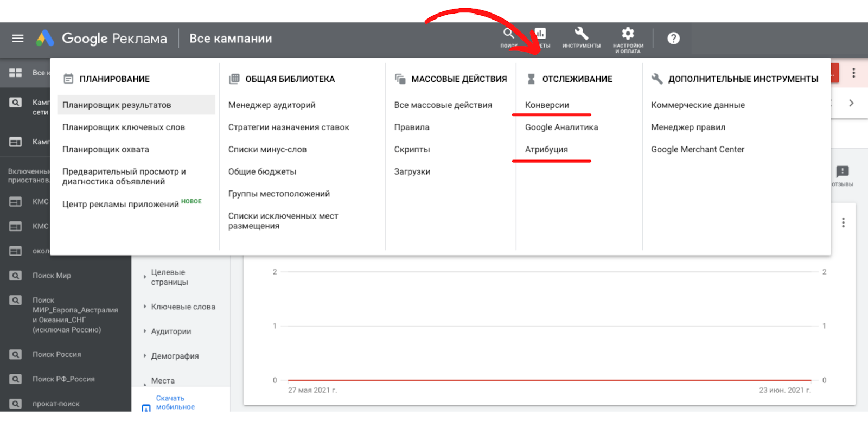Open Менеджер аудиторий in shared library
Image resolution: width=868 pixels, height=434 pixels.
tap(272, 105)
